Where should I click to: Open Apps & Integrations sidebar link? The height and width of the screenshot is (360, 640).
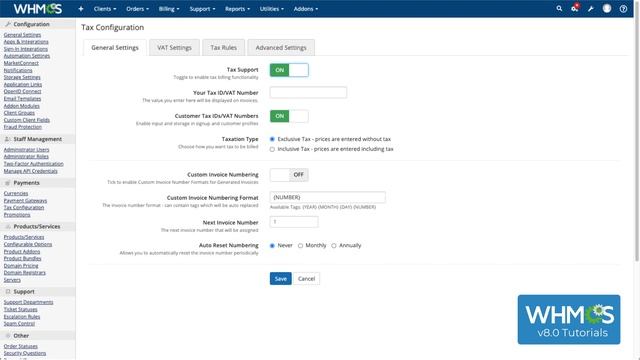coord(26,42)
